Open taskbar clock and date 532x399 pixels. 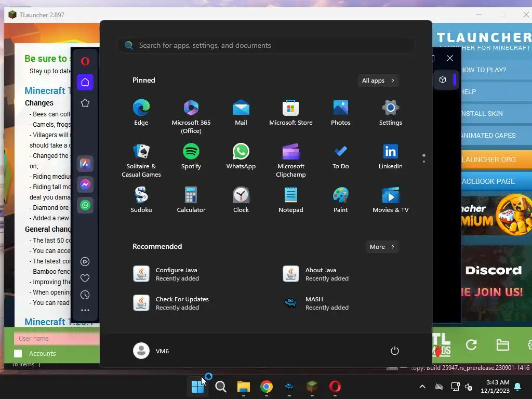pyautogui.click(x=495, y=387)
